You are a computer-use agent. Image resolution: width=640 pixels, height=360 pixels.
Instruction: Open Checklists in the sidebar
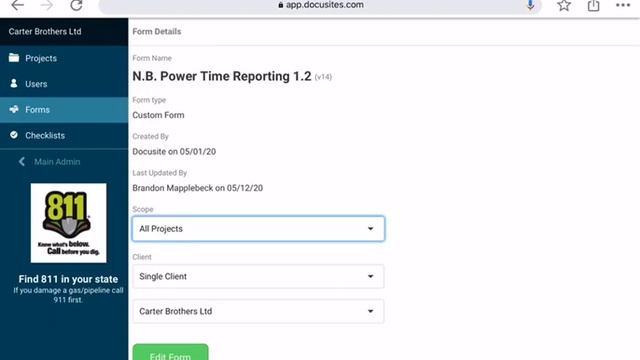click(x=64, y=136)
